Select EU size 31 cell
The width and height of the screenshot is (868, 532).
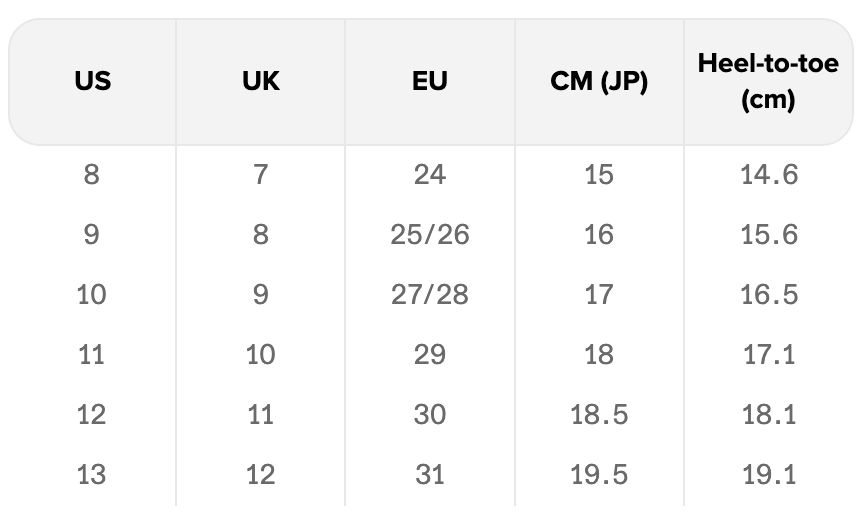pyautogui.click(x=429, y=474)
